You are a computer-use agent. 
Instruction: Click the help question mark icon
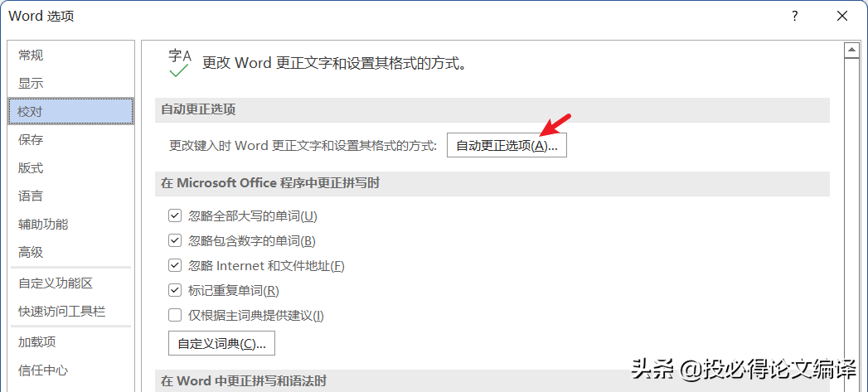(795, 17)
